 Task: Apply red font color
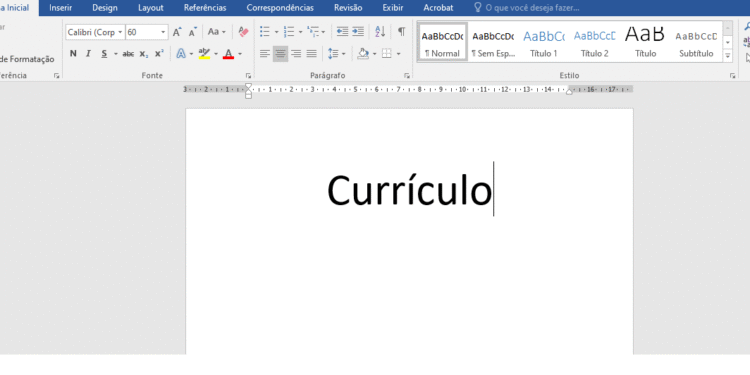229,54
